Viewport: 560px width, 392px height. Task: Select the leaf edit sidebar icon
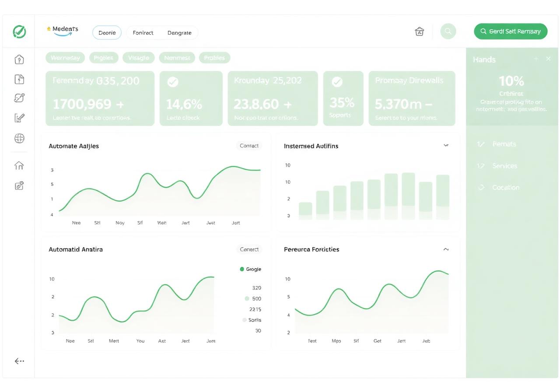(x=19, y=98)
